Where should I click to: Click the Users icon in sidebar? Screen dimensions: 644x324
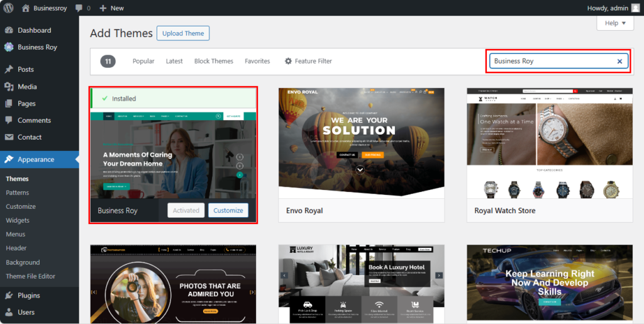[x=9, y=312]
